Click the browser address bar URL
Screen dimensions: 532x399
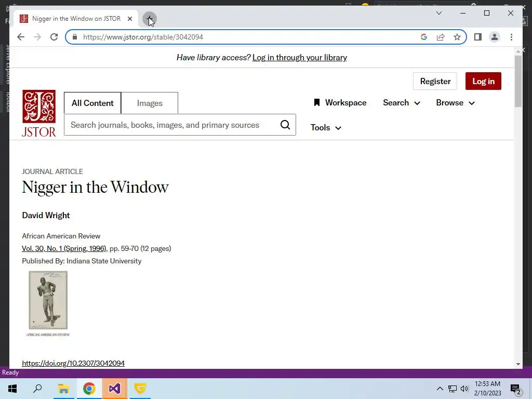coord(143,37)
